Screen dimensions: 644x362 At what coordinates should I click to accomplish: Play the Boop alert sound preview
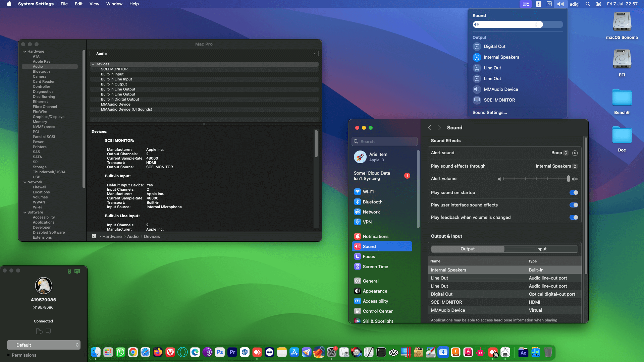[x=575, y=153]
